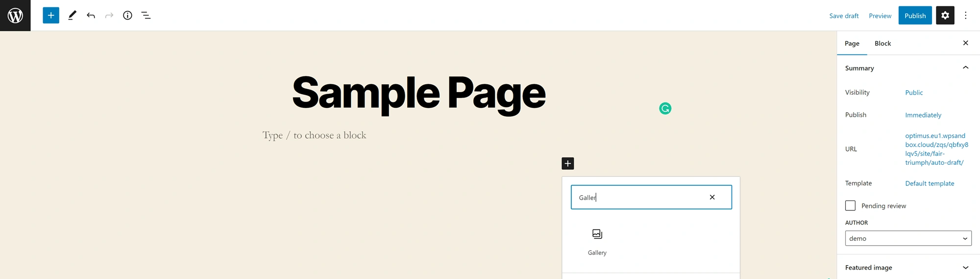Toggle the Settings gear button

click(945, 15)
